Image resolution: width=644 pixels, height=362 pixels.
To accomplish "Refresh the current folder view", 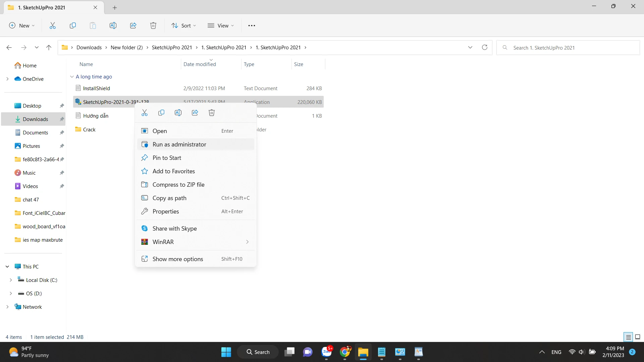I will click(x=485, y=47).
